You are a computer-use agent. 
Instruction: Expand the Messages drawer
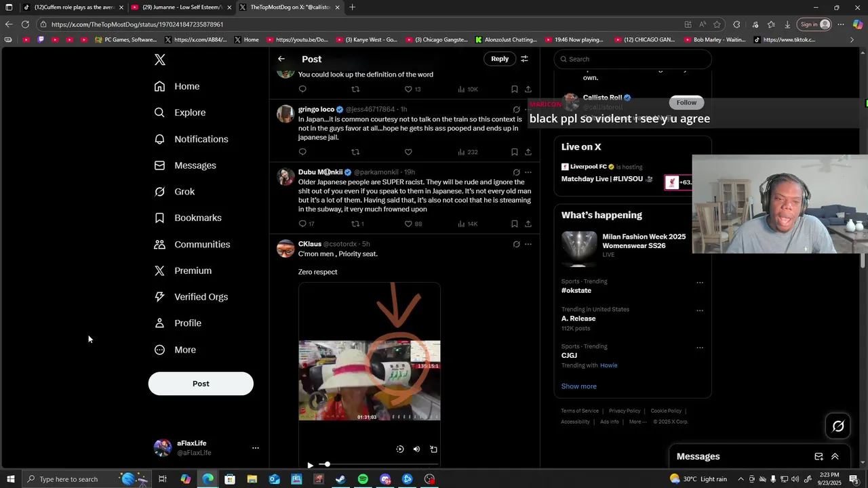pos(835,457)
